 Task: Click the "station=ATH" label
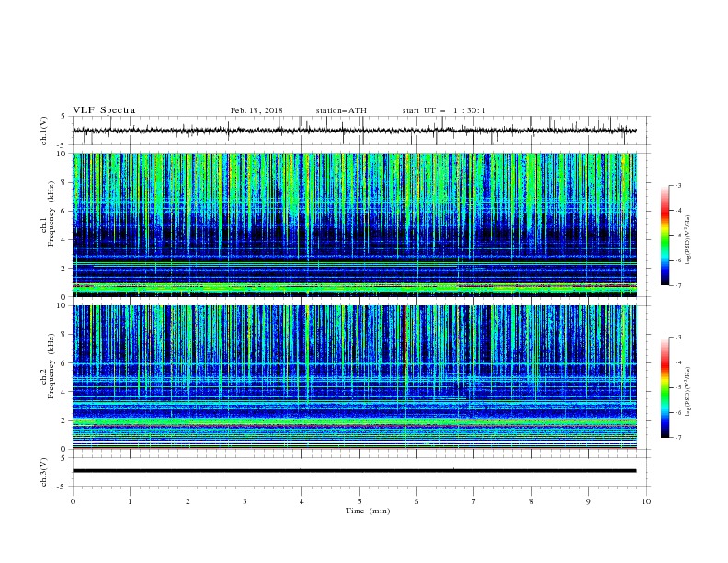(341, 110)
